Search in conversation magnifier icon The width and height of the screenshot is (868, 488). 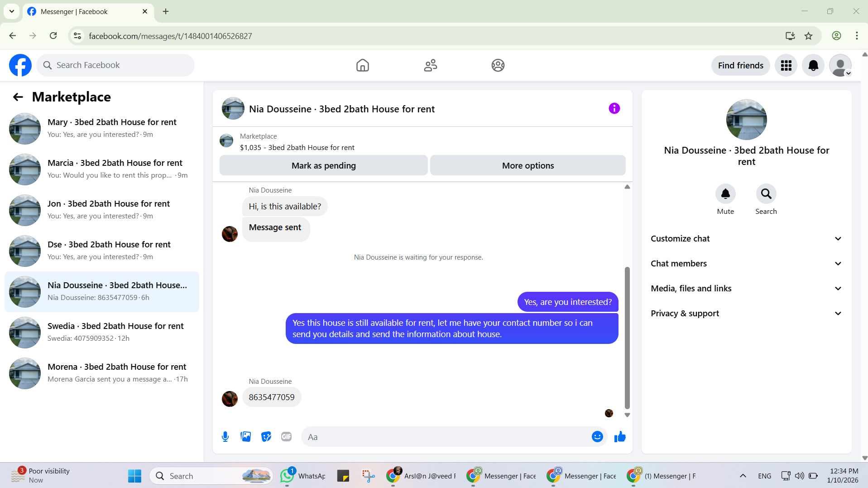[766, 194]
